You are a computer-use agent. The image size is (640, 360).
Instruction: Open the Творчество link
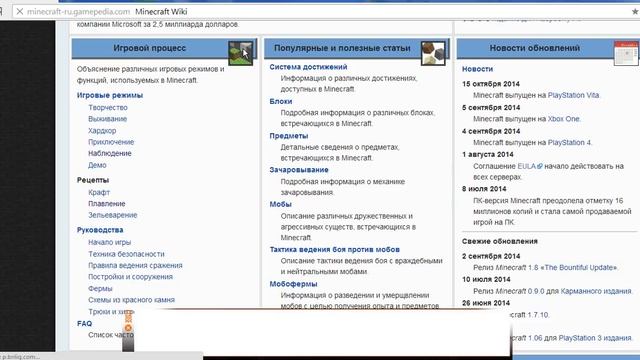coord(108,107)
